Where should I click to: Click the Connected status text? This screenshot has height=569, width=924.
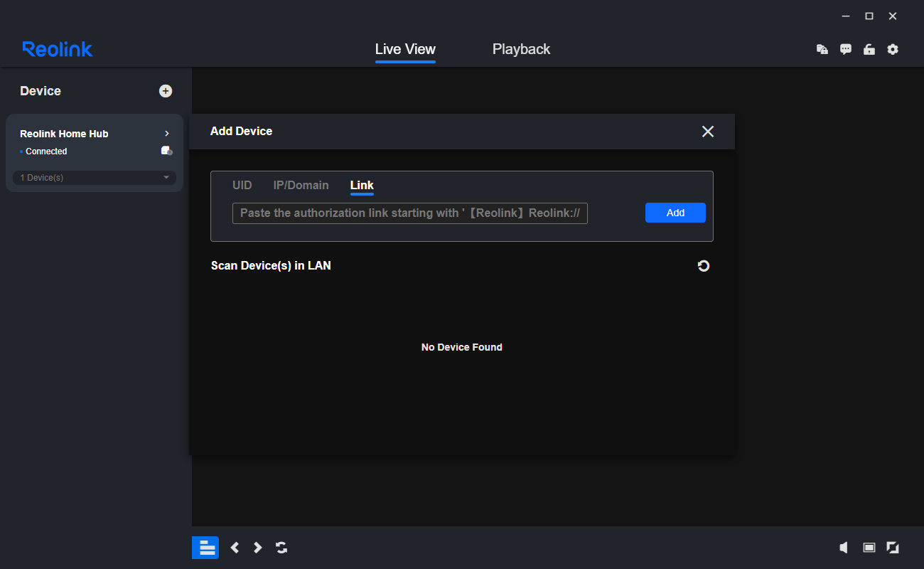click(x=46, y=151)
